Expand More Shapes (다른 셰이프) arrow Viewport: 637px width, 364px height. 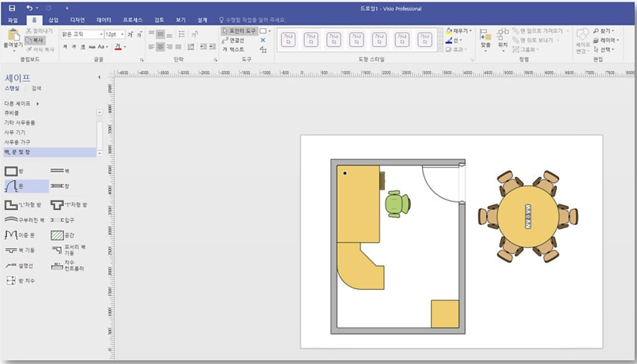point(38,103)
